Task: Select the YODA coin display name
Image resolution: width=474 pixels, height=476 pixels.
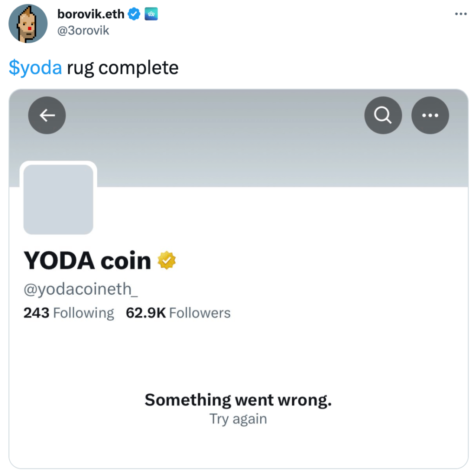Action: (86, 260)
